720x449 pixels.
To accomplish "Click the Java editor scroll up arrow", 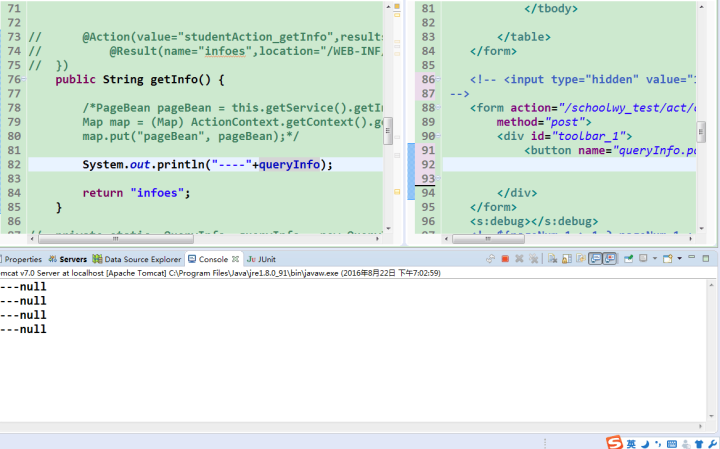I will click(x=388, y=6).
